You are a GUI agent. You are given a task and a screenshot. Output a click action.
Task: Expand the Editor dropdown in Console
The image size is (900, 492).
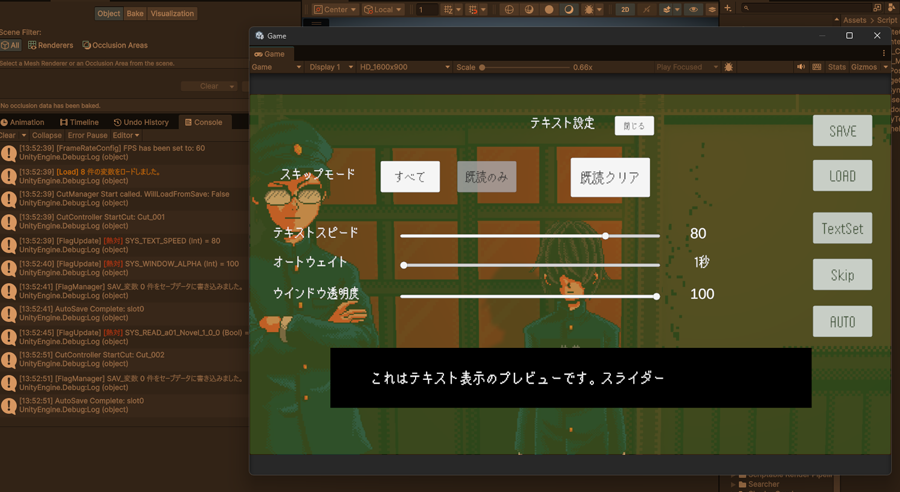click(x=125, y=135)
